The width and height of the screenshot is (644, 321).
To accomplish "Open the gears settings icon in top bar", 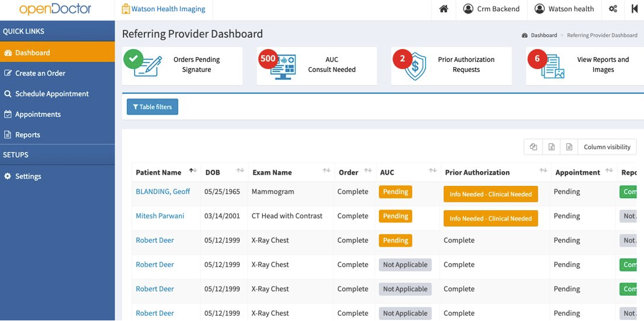I will coord(613,9).
